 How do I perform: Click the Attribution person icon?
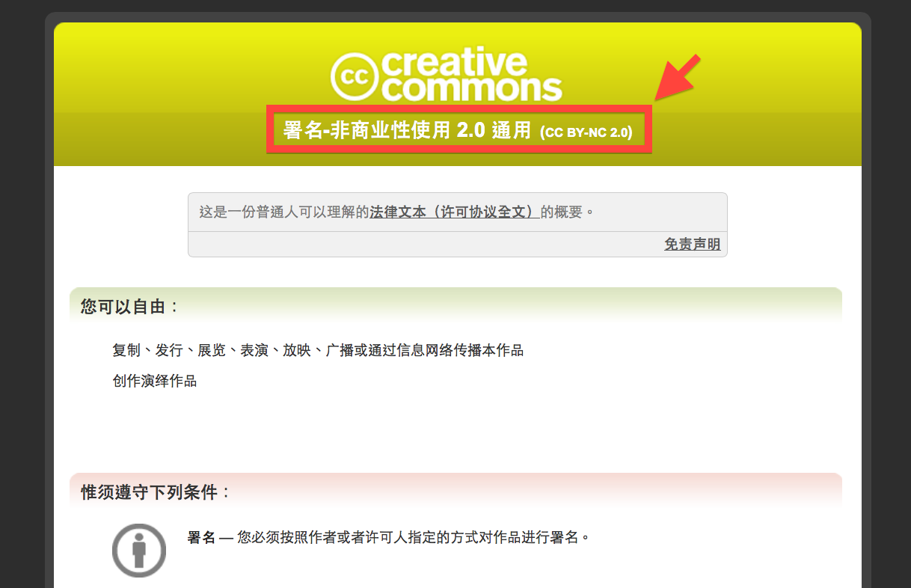[139, 550]
